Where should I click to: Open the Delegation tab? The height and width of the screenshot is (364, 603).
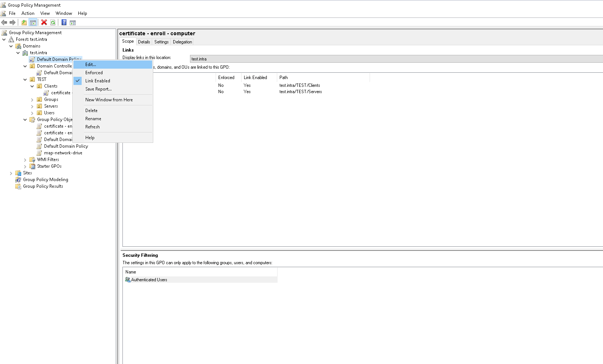(x=182, y=42)
